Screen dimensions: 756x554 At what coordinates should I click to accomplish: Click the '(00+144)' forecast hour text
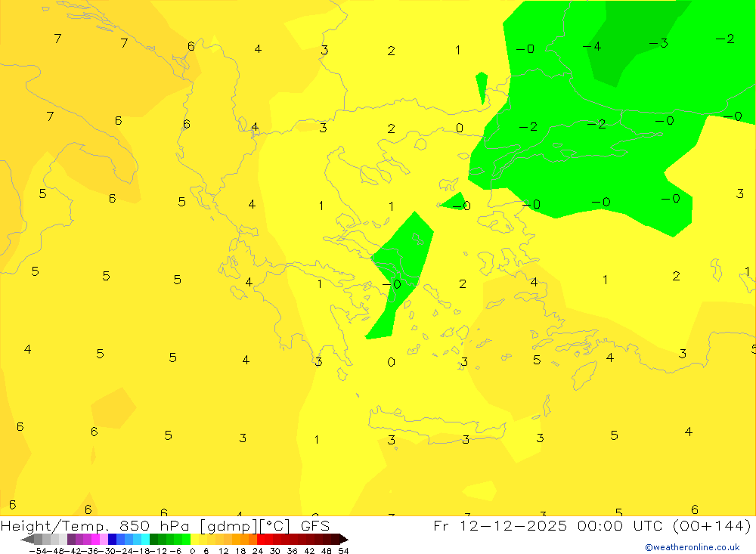(x=711, y=525)
